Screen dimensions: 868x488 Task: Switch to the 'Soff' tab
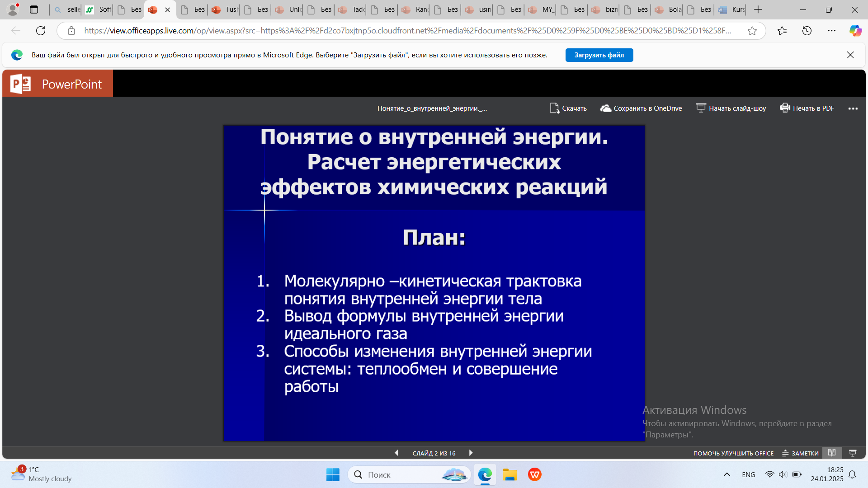[99, 9]
